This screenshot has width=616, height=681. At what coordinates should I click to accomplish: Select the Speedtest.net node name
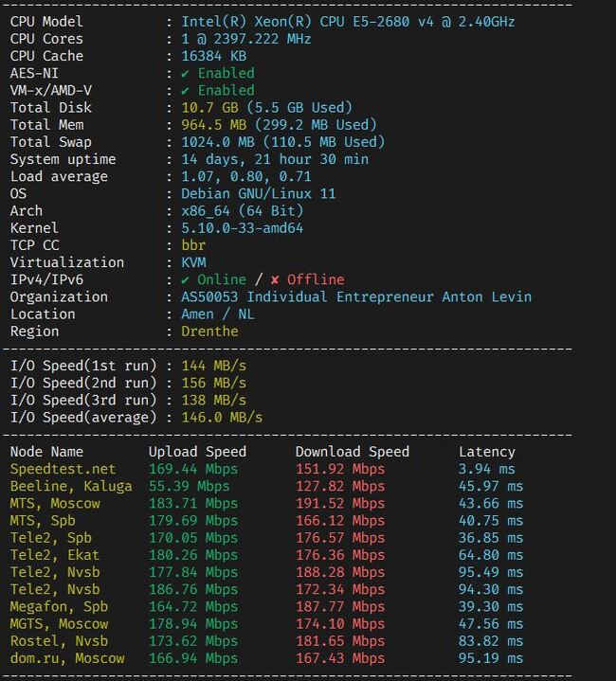pos(63,469)
